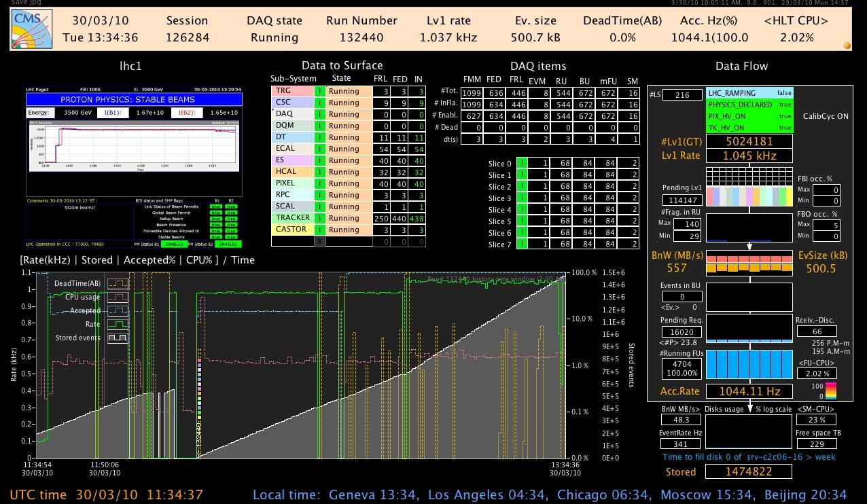This screenshot has width=867, height=504.
Task: Toggle the LHC_RAMPING false flag
Action: pyautogui.click(x=749, y=93)
